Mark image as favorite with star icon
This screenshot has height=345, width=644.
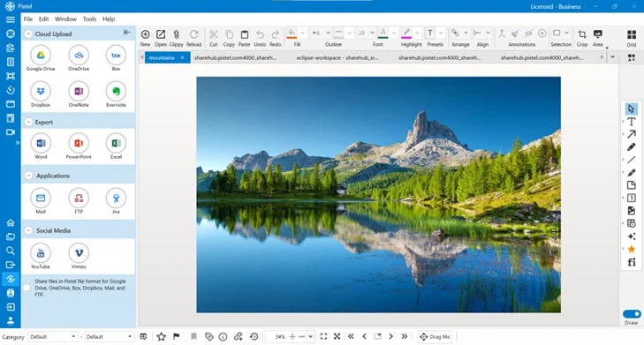pyautogui.click(x=161, y=337)
